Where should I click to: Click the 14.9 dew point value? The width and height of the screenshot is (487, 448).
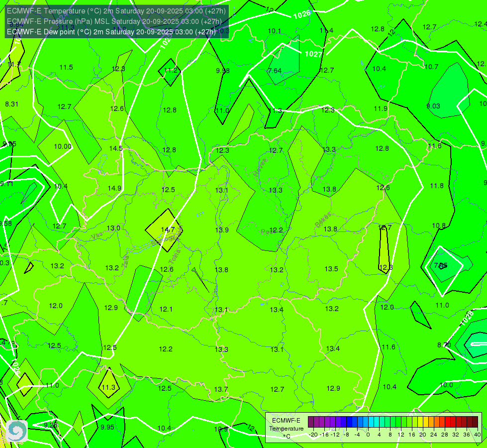point(114,188)
